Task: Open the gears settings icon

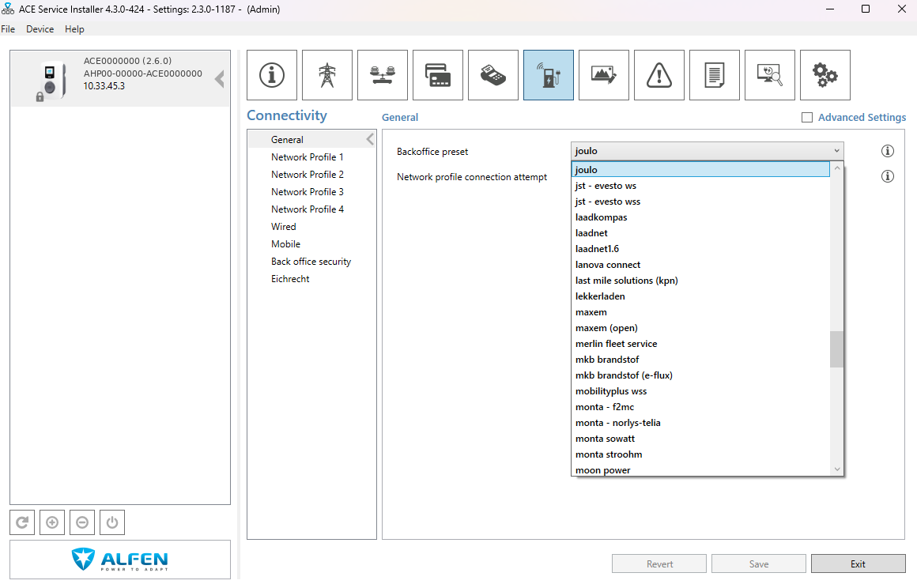Action: pos(825,75)
